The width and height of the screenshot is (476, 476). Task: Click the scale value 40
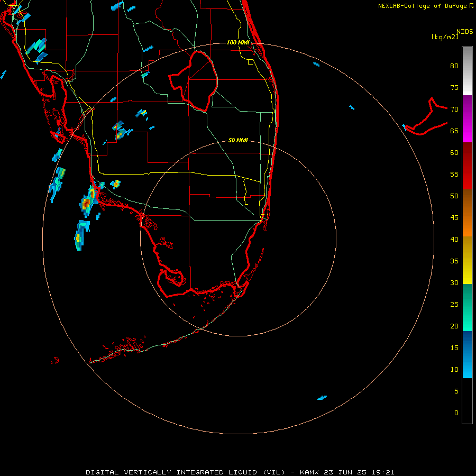point(454,239)
